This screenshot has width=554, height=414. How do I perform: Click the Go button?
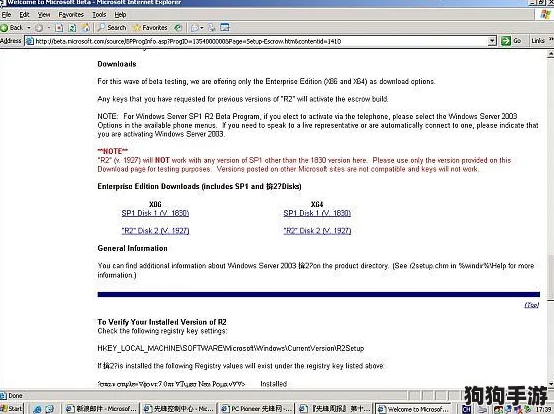(x=512, y=41)
